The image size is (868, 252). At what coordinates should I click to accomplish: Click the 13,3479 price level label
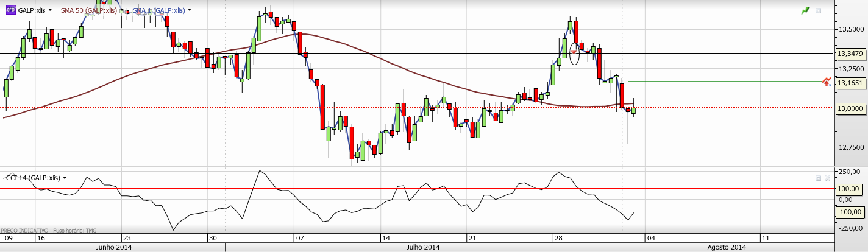tap(850, 54)
